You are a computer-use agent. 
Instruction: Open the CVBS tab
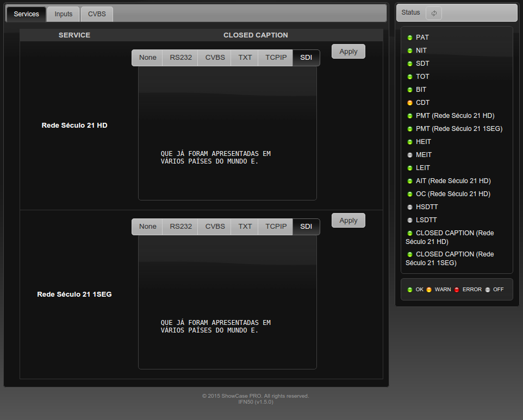97,14
